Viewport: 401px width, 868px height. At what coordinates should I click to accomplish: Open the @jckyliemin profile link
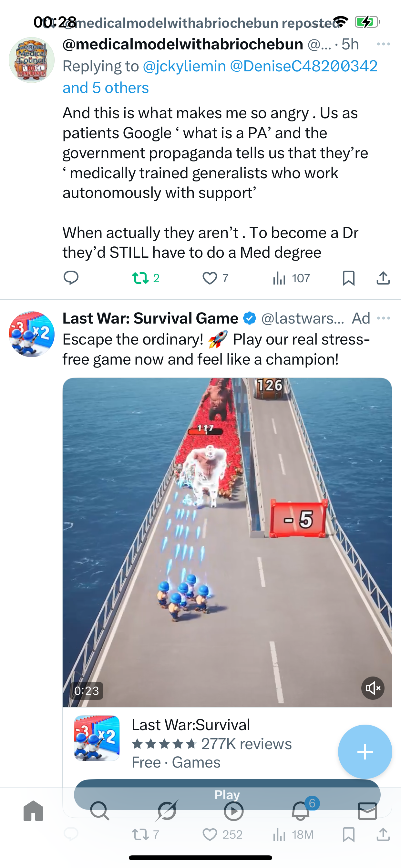point(184,66)
